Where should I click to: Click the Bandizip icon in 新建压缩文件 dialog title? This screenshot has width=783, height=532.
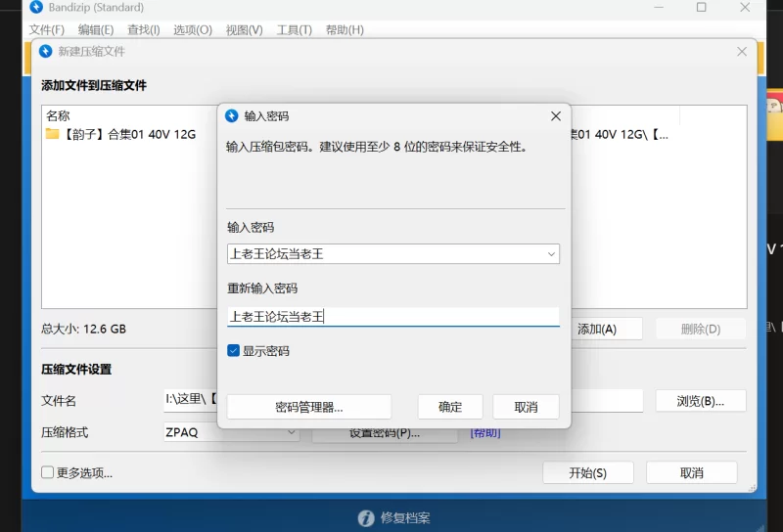coord(45,52)
